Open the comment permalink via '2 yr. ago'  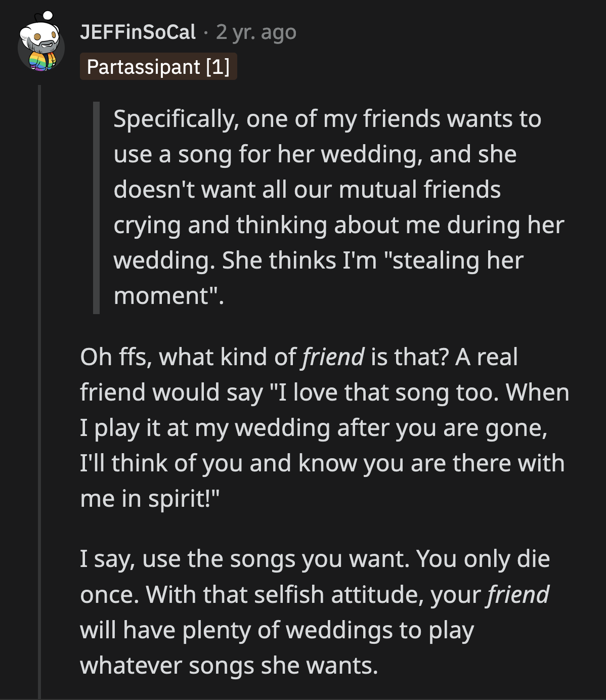click(x=255, y=33)
